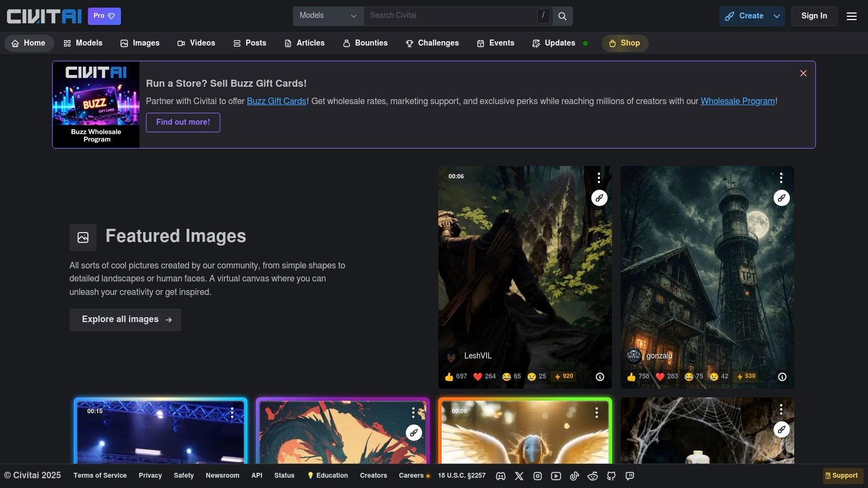
Task: Remix the gonzalu tower image
Action: (x=781, y=198)
